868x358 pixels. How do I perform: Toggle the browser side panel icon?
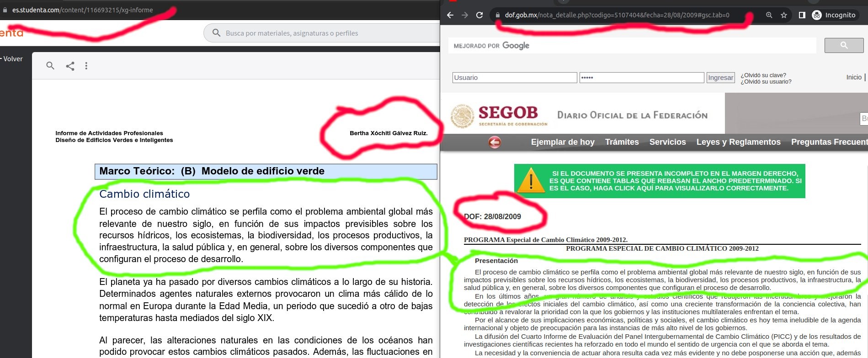pyautogui.click(x=802, y=15)
